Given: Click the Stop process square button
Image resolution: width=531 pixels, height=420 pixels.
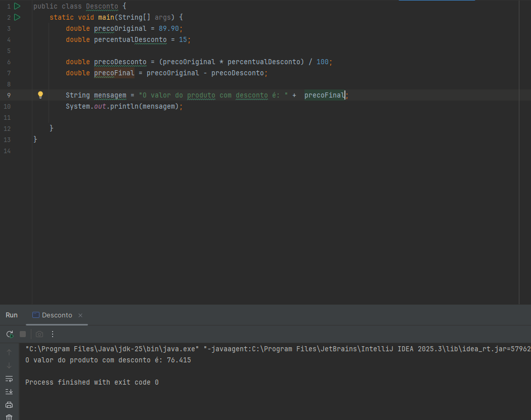Looking at the screenshot, I should coord(23,334).
